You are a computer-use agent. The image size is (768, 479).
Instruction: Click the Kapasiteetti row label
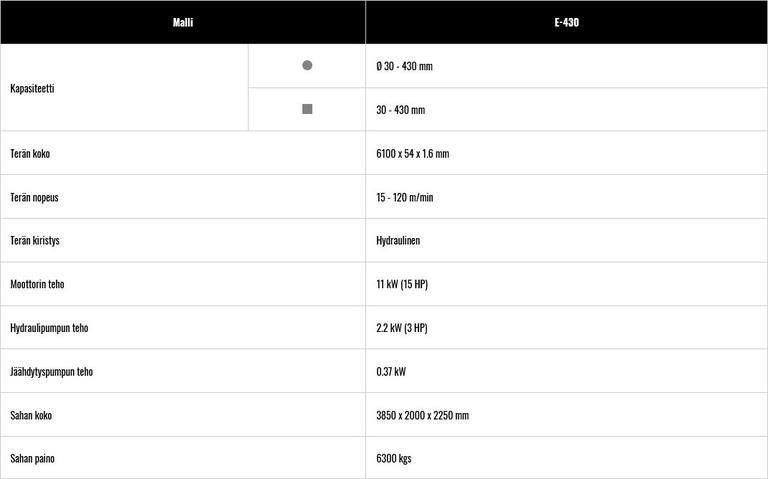coord(32,88)
